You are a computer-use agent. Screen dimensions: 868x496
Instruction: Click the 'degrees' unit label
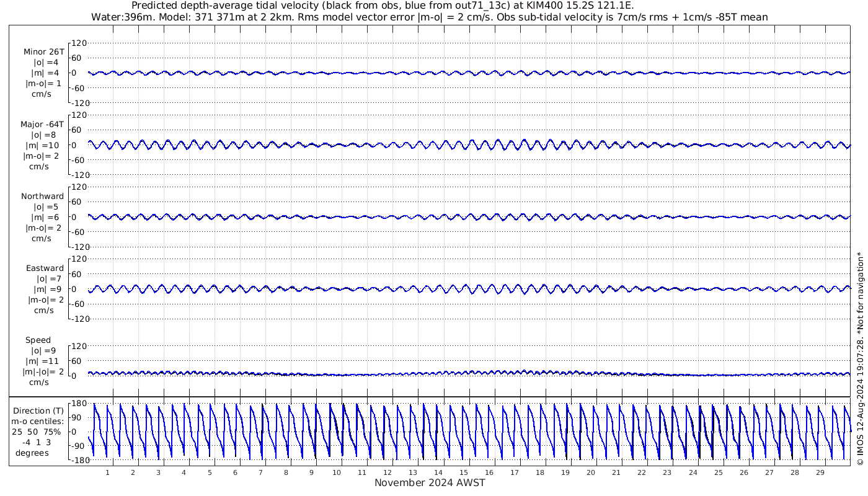click(x=32, y=453)
